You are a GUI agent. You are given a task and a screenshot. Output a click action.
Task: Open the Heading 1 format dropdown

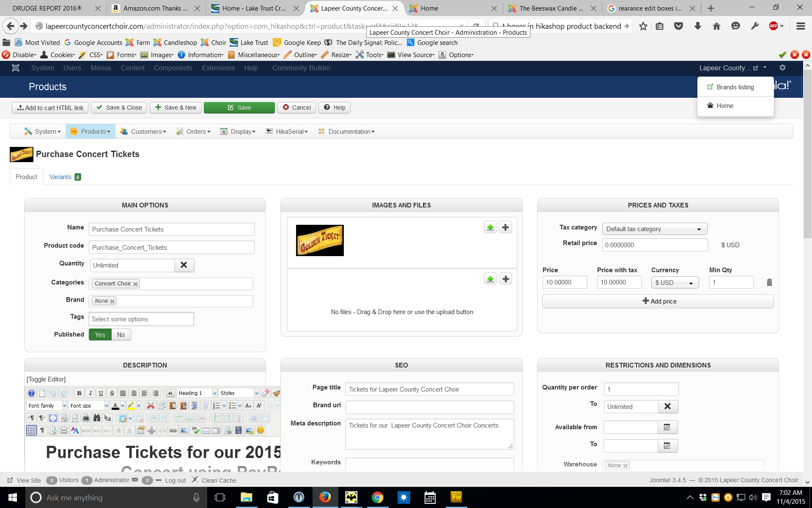point(215,393)
